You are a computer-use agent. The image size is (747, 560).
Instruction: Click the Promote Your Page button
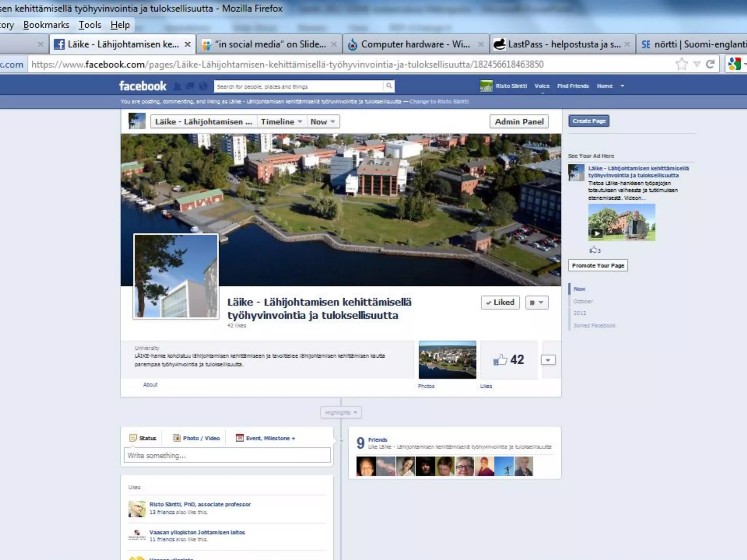[x=598, y=265]
